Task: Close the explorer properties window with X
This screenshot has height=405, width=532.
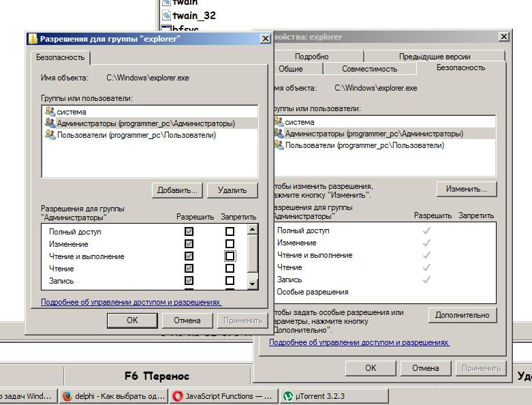Action: tap(504, 36)
